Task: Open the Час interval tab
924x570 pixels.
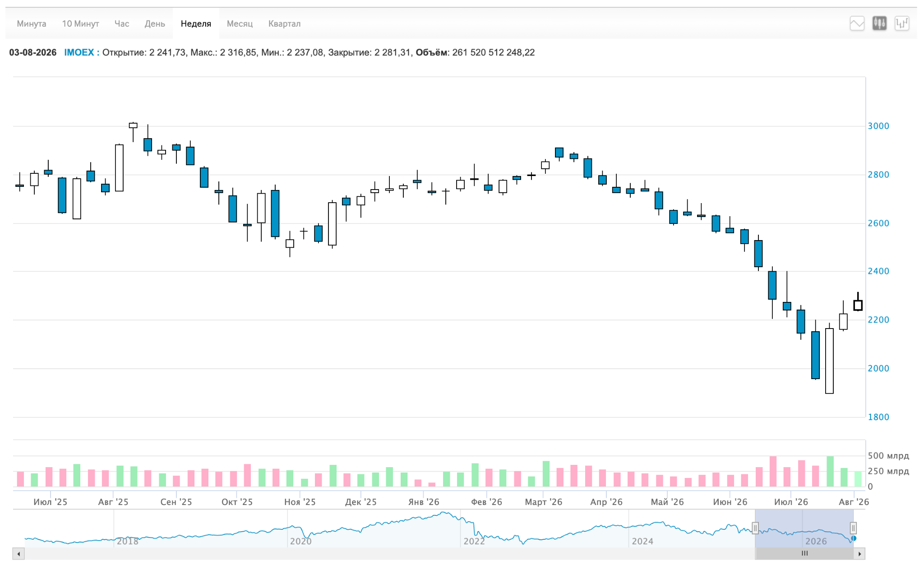Action: pyautogui.click(x=122, y=23)
